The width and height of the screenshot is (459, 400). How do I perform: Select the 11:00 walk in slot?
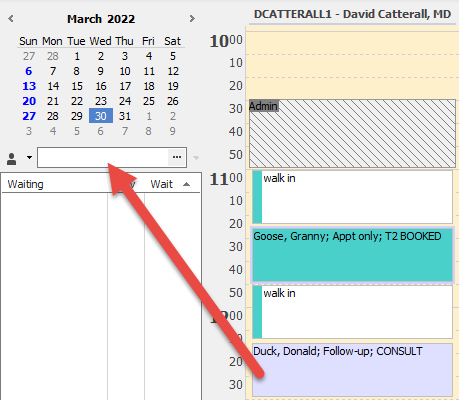[352, 197]
